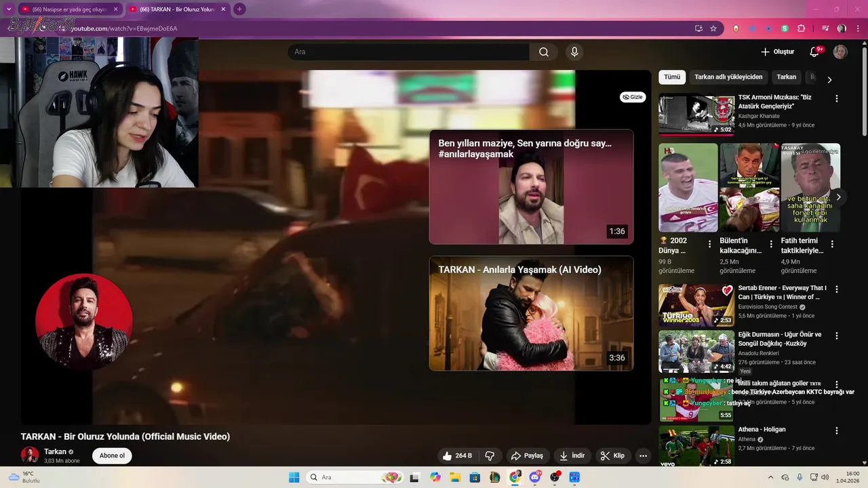This screenshot has height=488, width=868.
Task: Open volume control in system tray
Action: point(825,477)
